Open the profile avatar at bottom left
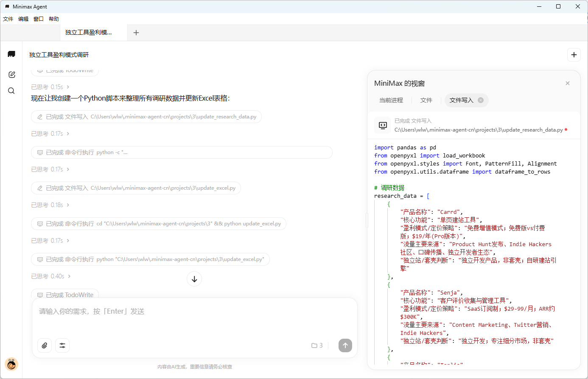The height and width of the screenshot is (379, 588). 11,364
